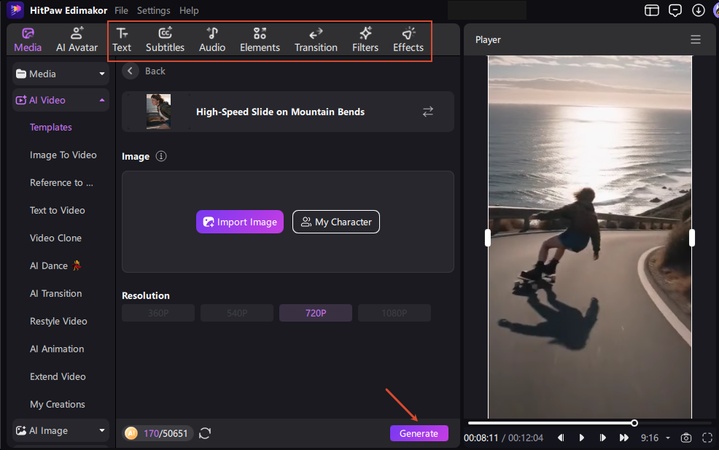
Task: Enter fullscreen player view
Action: pos(707,438)
